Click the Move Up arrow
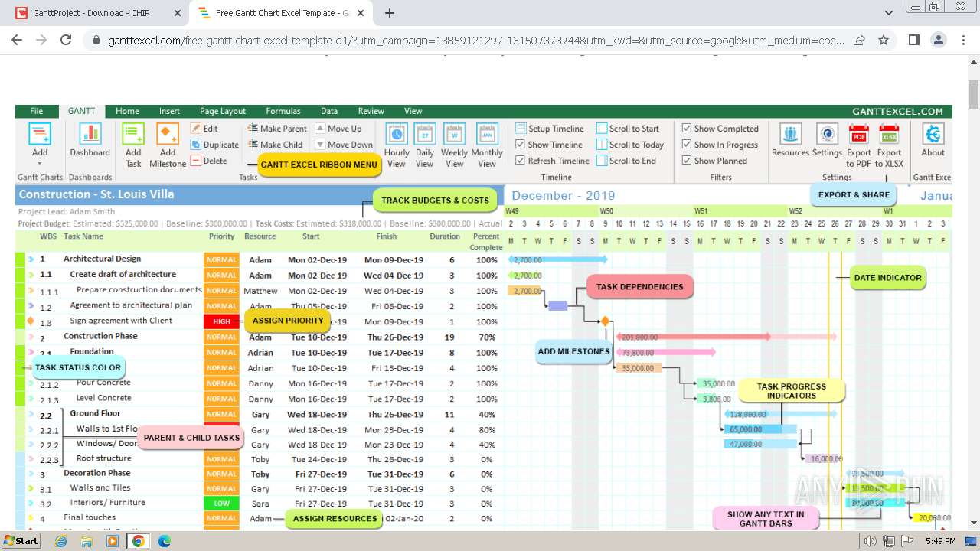Image resolution: width=980 pixels, height=551 pixels. pos(320,129)
